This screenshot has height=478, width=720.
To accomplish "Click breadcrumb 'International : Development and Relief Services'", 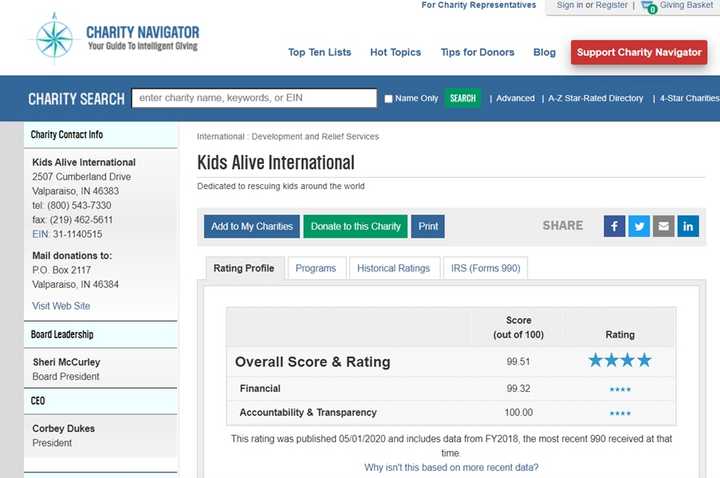I will [x=288, y=136].
